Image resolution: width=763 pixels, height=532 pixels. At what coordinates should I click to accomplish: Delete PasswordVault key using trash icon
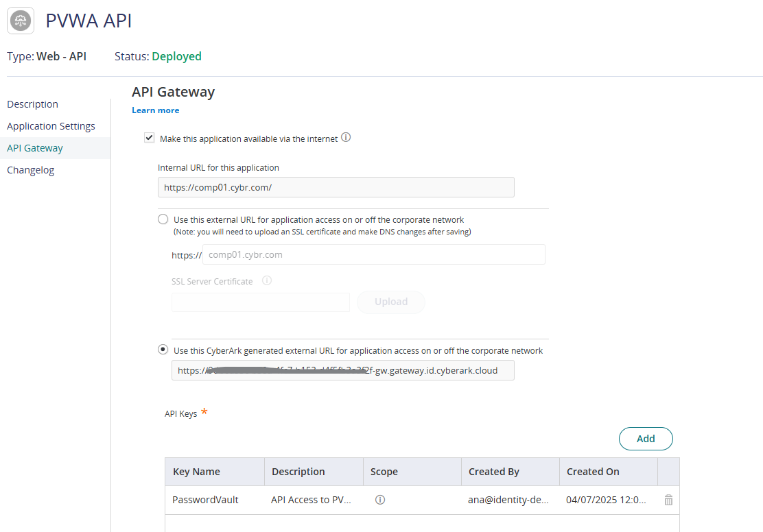tap(668, 500)
